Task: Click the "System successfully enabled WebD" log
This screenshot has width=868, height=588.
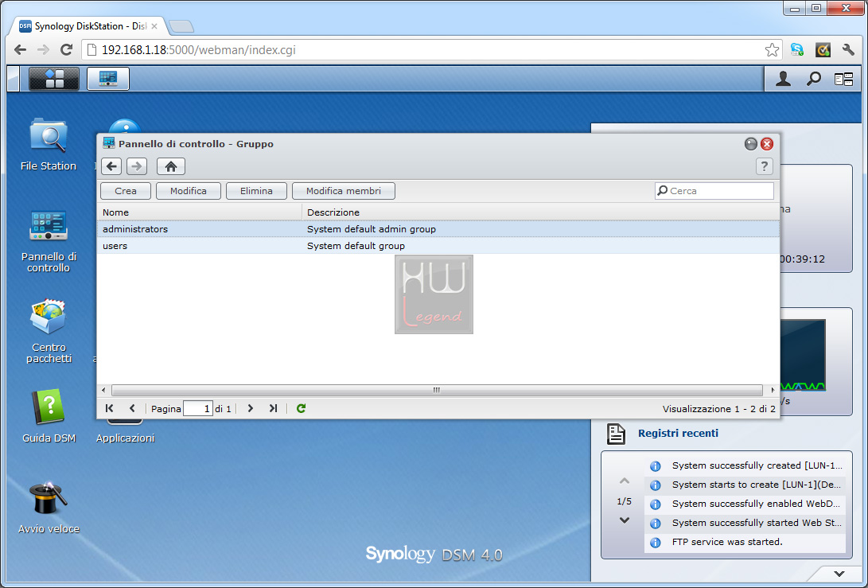Action: (745, 504)
